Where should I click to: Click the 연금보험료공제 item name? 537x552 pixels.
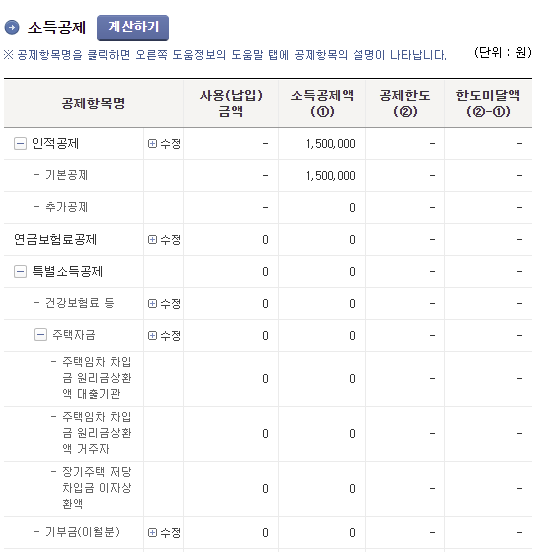[x=55, y=240]
